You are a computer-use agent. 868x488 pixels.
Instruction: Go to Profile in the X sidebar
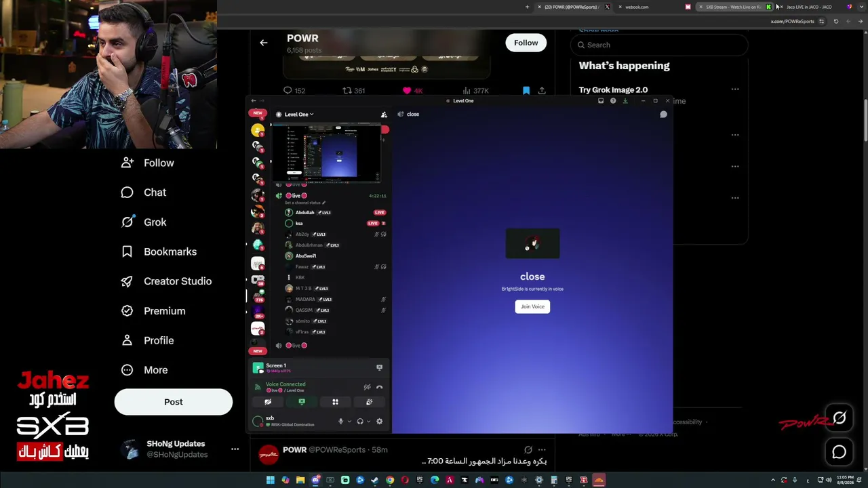tap(147, 340)
